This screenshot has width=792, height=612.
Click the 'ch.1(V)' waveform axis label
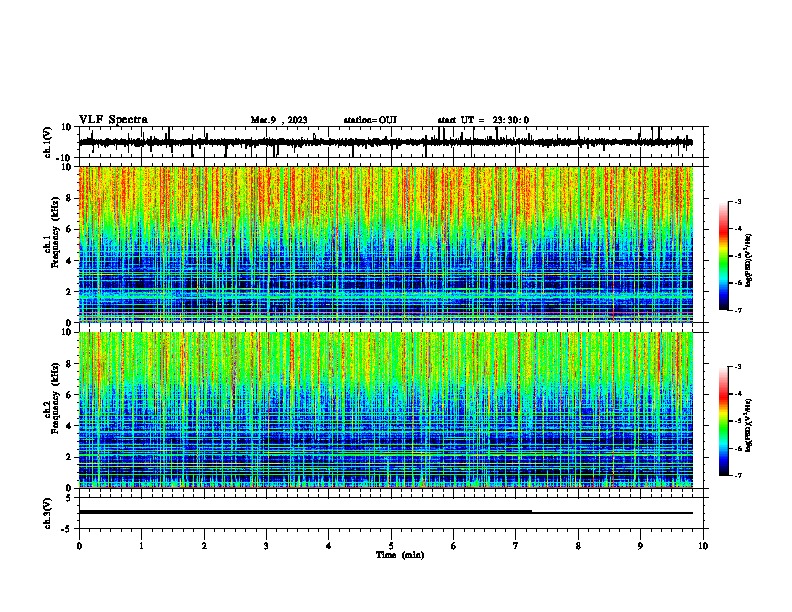point(48,142)
